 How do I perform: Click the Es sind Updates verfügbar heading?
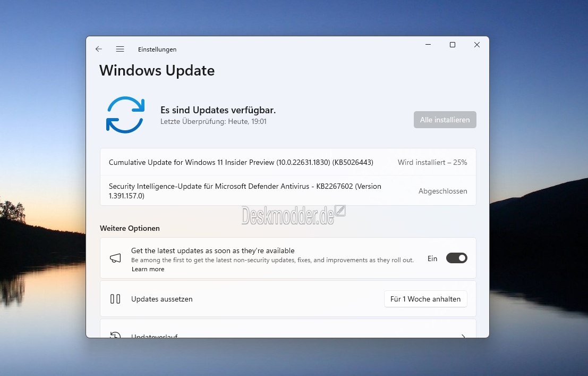[x=218, y=110]
